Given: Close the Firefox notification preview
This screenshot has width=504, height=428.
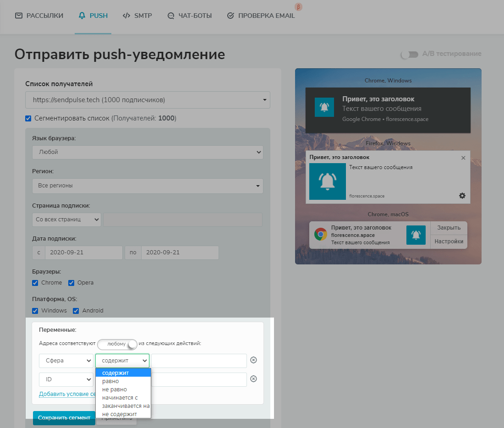Looking at the screenshot, I should [463, 158].
